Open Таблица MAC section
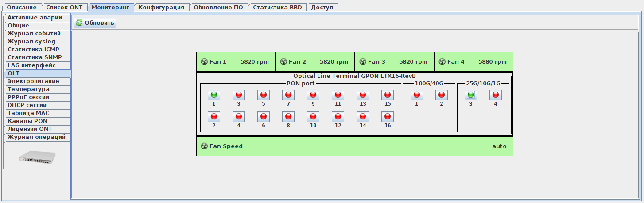Screen dimensions: 644x203 [37, 113]
